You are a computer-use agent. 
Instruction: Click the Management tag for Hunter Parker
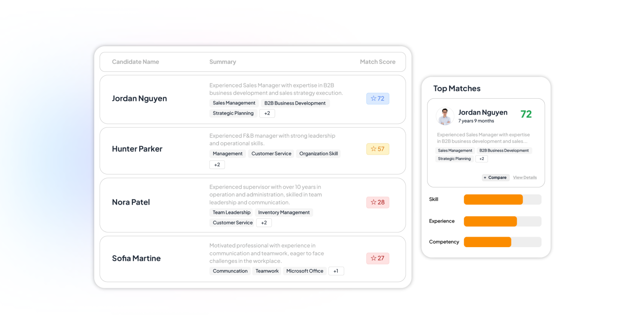[x=227, y=154]
